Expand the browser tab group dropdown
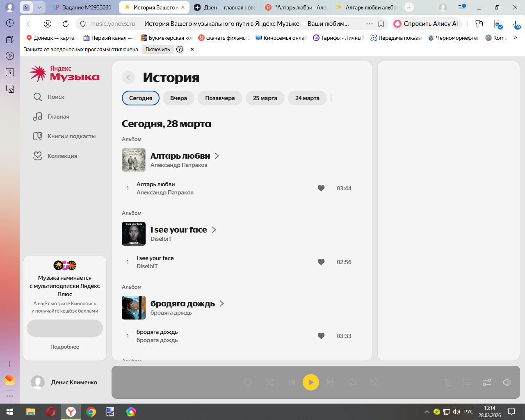Image resolution: width=525 pixels, height=420 pixels. pyautogui.click(x=39, y=7)
